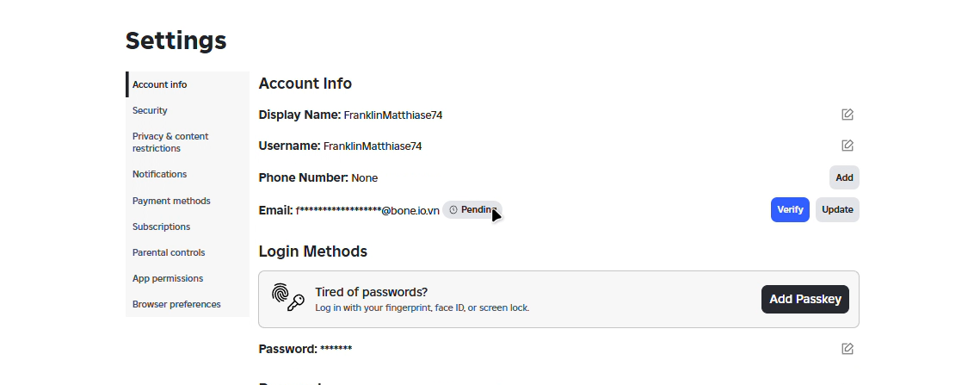Click the Pending email status badge

(472, 209)
